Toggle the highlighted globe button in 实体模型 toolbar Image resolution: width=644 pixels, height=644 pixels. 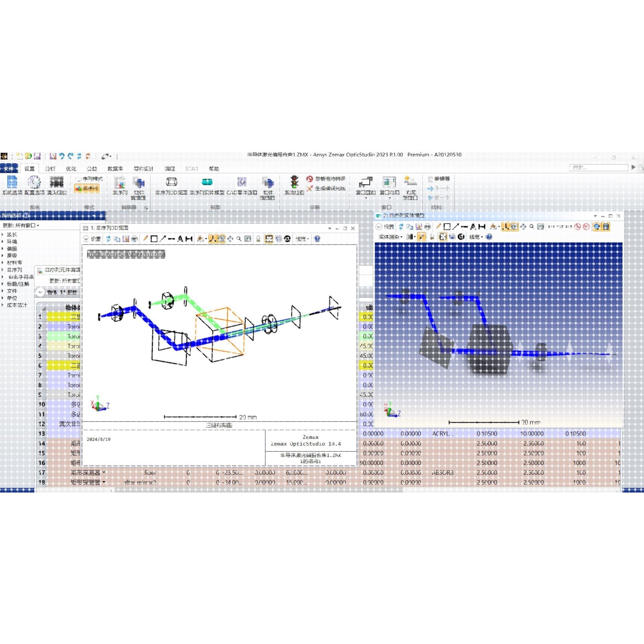pos(597,227)
